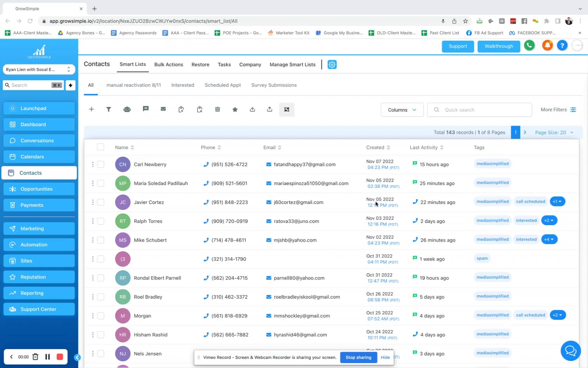
Task: Select the add contact plus icon
Action: click(91, 109)
